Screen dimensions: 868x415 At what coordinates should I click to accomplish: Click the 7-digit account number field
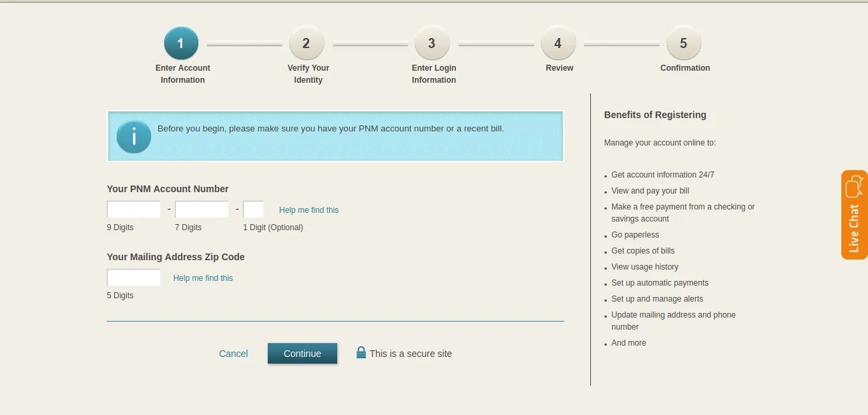coord(202,209)
